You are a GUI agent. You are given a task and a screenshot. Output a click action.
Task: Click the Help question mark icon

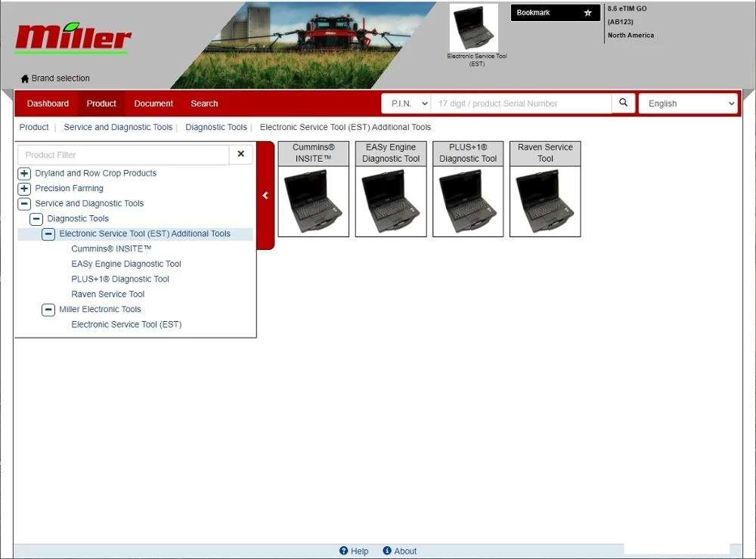point(343,551)
